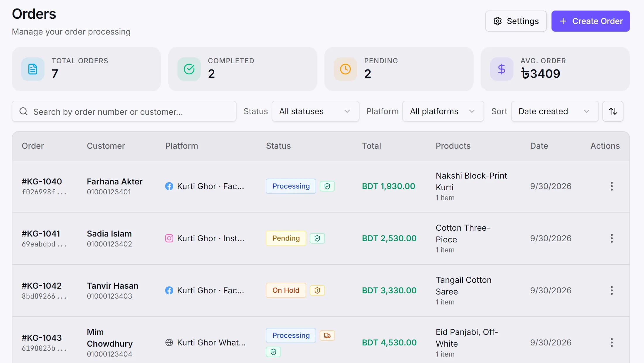Focus the order search input field
The image size is (644, 363).
124,111
